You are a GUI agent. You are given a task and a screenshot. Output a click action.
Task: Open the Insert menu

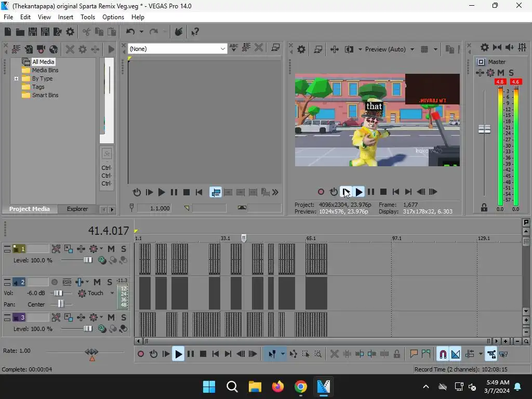[x=65, y=17]
